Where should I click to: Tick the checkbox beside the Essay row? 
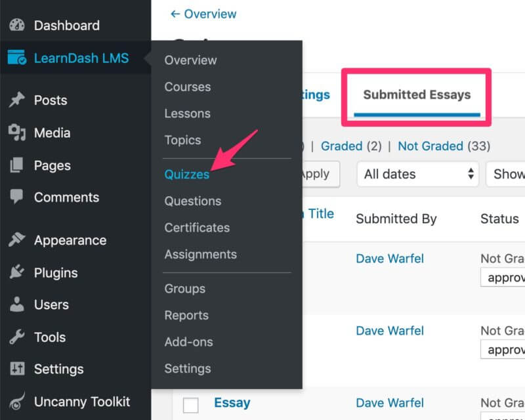[190, 405]
